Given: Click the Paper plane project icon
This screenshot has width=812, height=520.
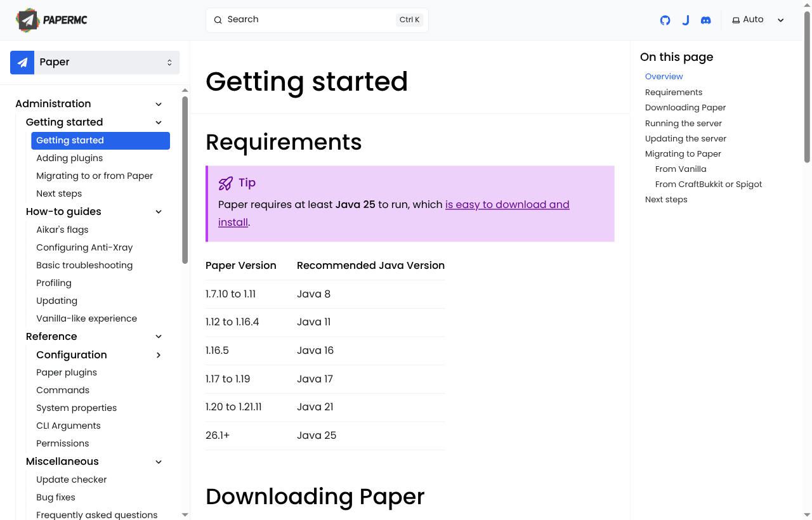Looking at the screenshot, I should tap(22, 62).
